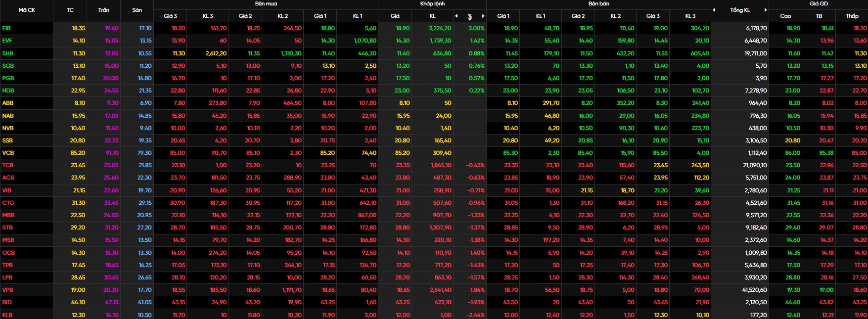Click EVF's 1.42% change value
Image resolution: width=868 pixels, height=319 pixels.
[477, 41]
